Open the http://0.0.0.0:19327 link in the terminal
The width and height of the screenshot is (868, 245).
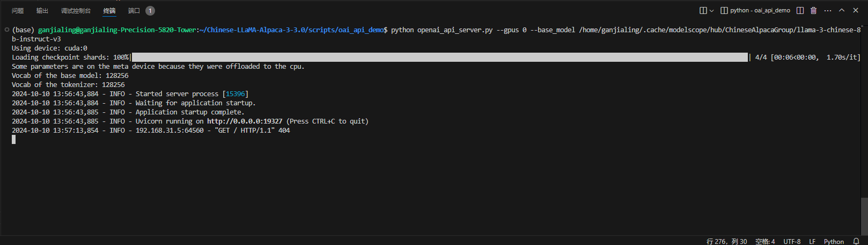245,121
